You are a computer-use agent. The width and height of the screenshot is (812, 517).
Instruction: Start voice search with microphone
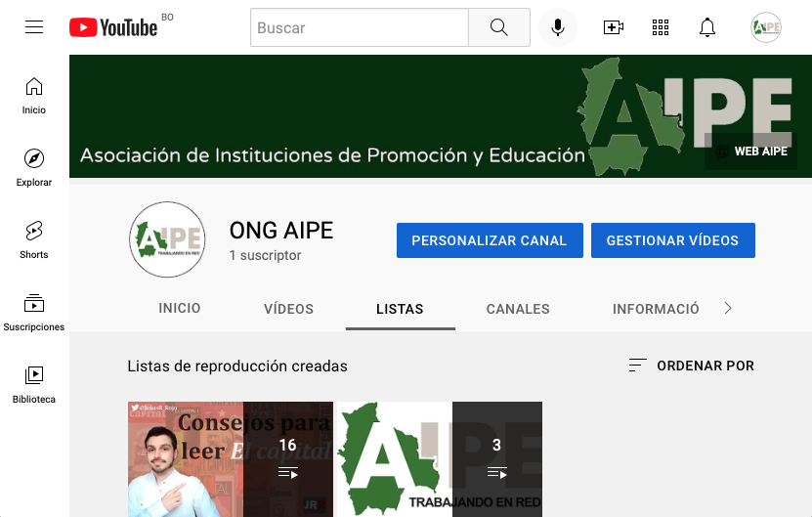pyautogui.click(x=558, y=27)
